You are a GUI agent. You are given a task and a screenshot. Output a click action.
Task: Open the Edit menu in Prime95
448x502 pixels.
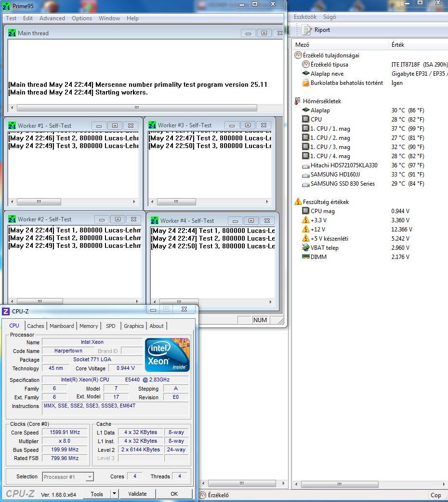[x=28, y=18]
